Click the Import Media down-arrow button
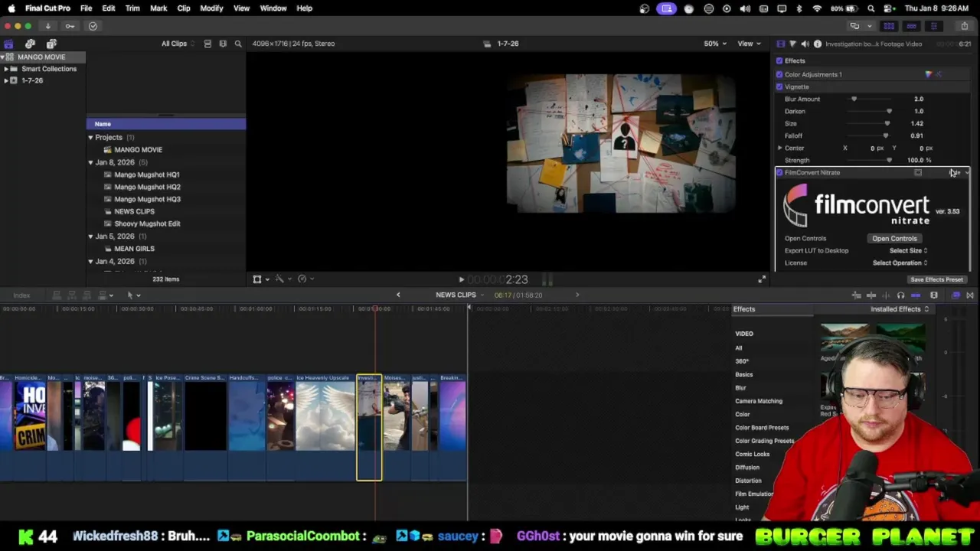The height and width of the screenshot is (551, 980). 47,26
